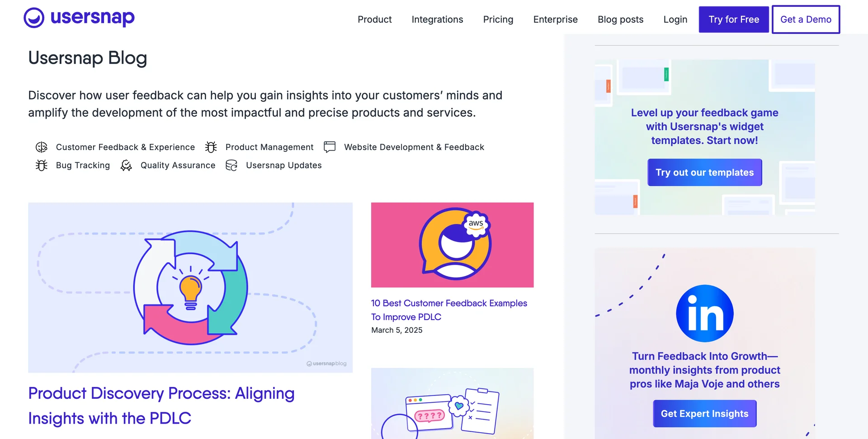Click the Usersnap Updates category icon
The width and height of the screenshot is (868, 439).
pos(231,165)
